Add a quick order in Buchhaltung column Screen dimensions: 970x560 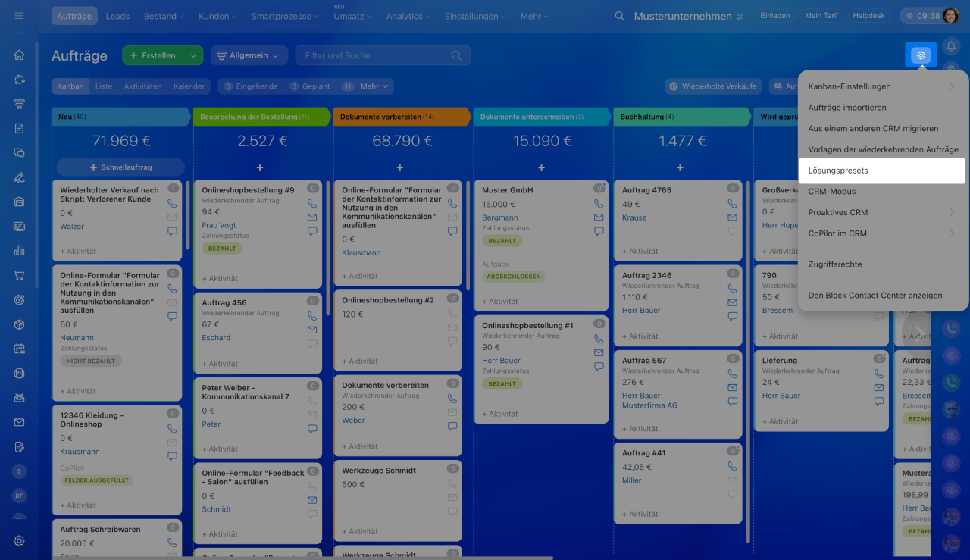pyautogui.click(x=681, y=167)
